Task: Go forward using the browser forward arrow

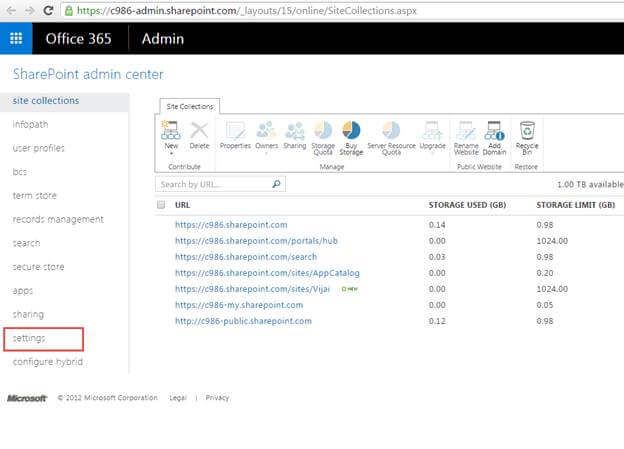Action: click(x=29, y=10)
